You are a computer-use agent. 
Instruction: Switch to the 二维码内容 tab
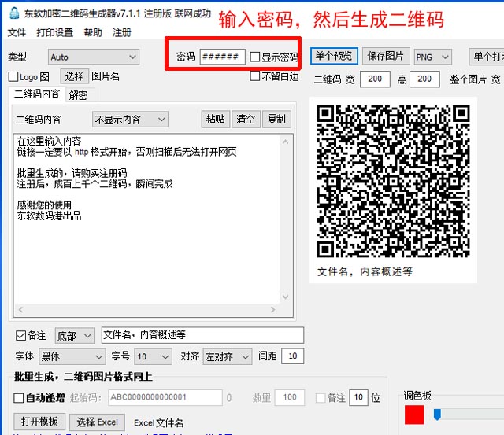(37, 94)
